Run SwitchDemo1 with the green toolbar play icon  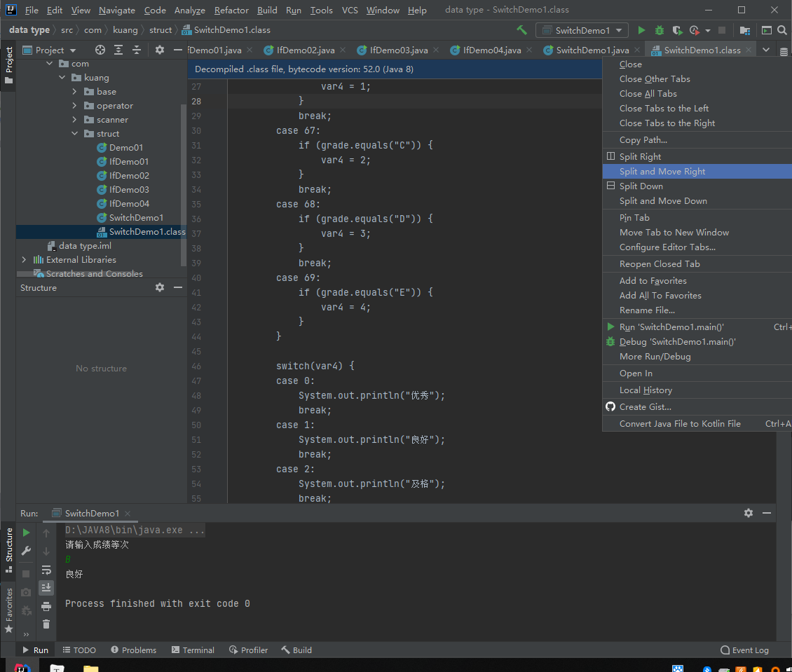(x=641, y=30)
